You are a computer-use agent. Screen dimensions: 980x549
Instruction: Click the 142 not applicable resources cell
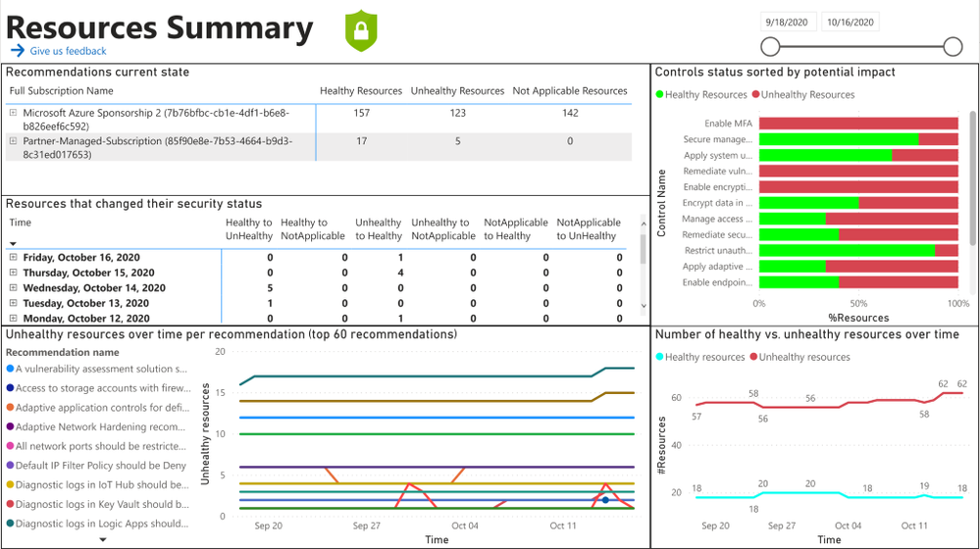(570, 113)
